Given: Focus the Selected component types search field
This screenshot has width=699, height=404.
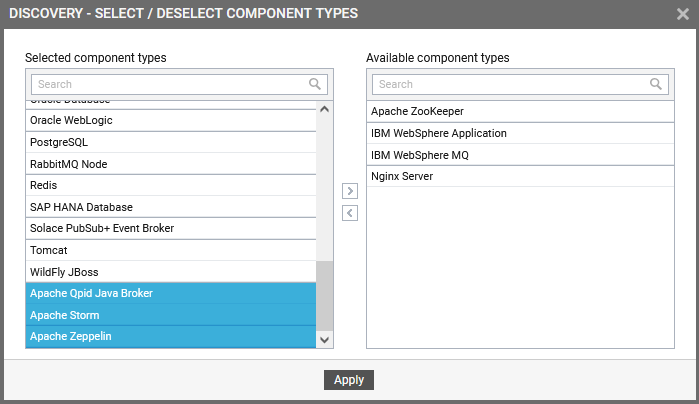Looking at the screenshot, I should 179,84.
